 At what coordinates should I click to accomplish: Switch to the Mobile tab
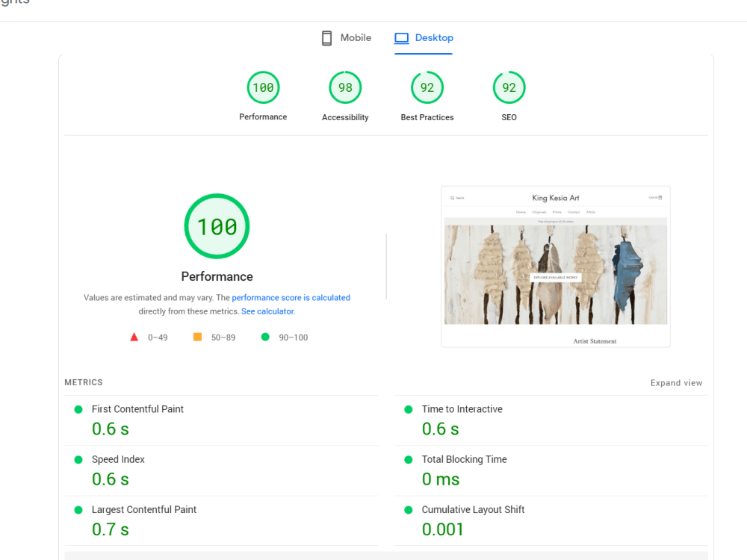346,37
